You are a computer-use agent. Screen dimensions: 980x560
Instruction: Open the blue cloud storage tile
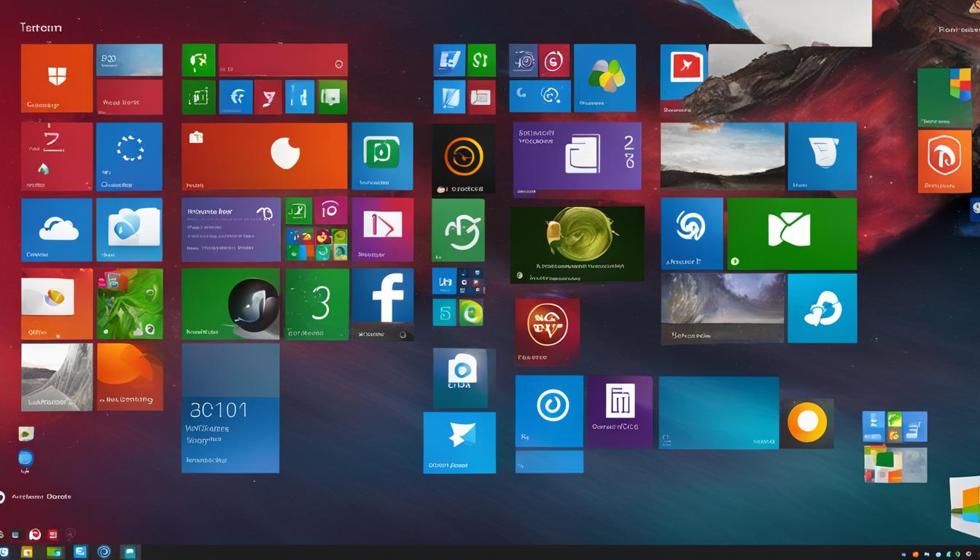tap(57, 229)
